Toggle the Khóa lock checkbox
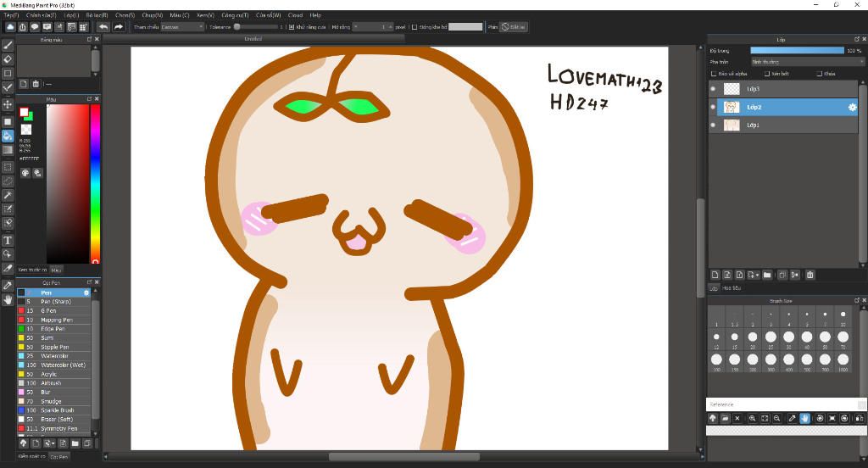868x468 pixels. [x=820, y=74]
